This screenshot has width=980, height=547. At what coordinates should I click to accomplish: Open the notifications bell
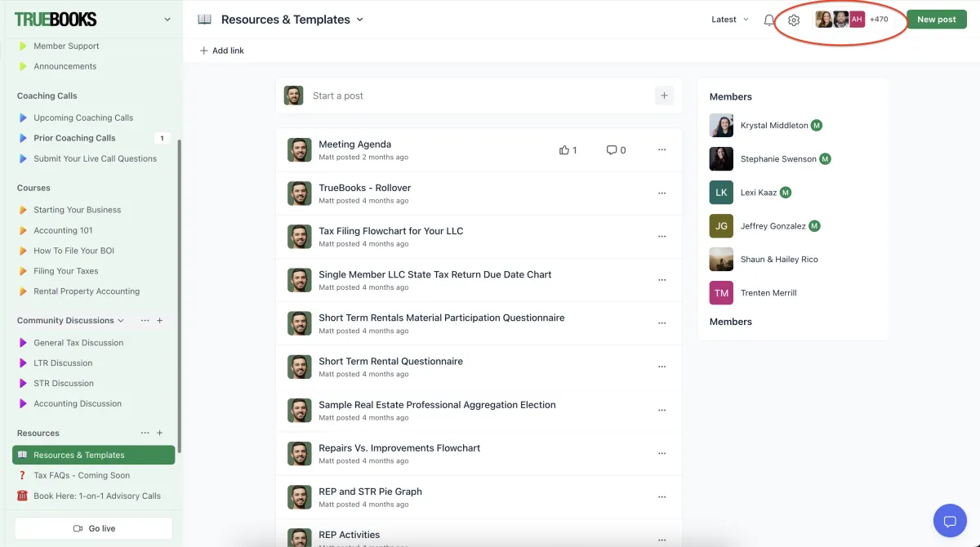(769, 20)
